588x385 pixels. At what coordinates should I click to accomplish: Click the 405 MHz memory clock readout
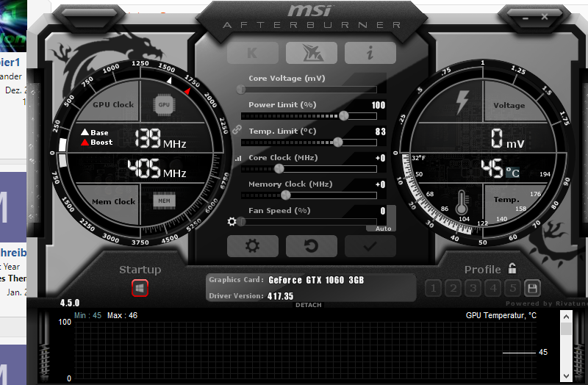click(x=157, y=168)
